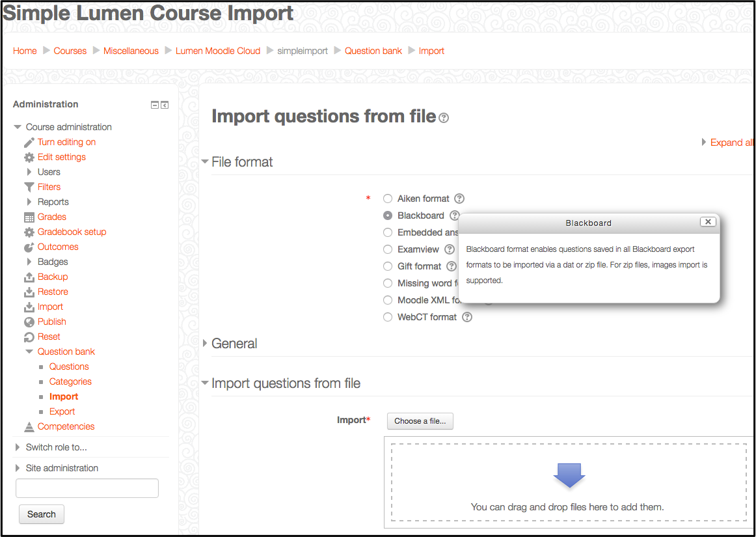Select the Publish globe icon
756x537 pixels.
[x=29, y=322]
